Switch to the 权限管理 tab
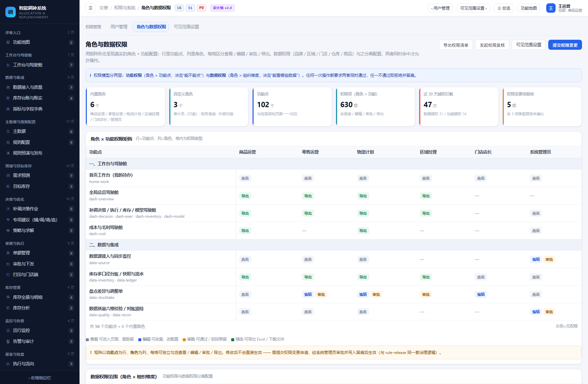This screenshot has width=588, height=384. click(x=93, y=27)
